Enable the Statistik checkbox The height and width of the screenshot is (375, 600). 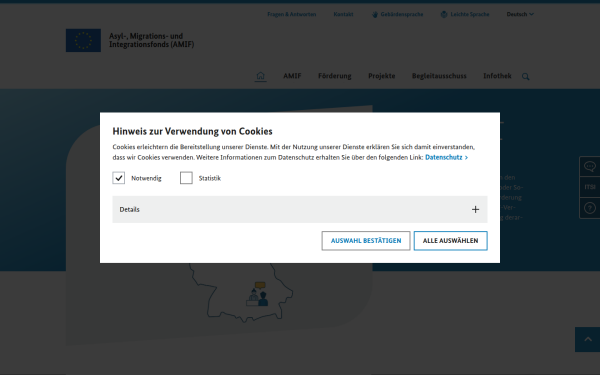pyautogui.click(x=186, y=178)
